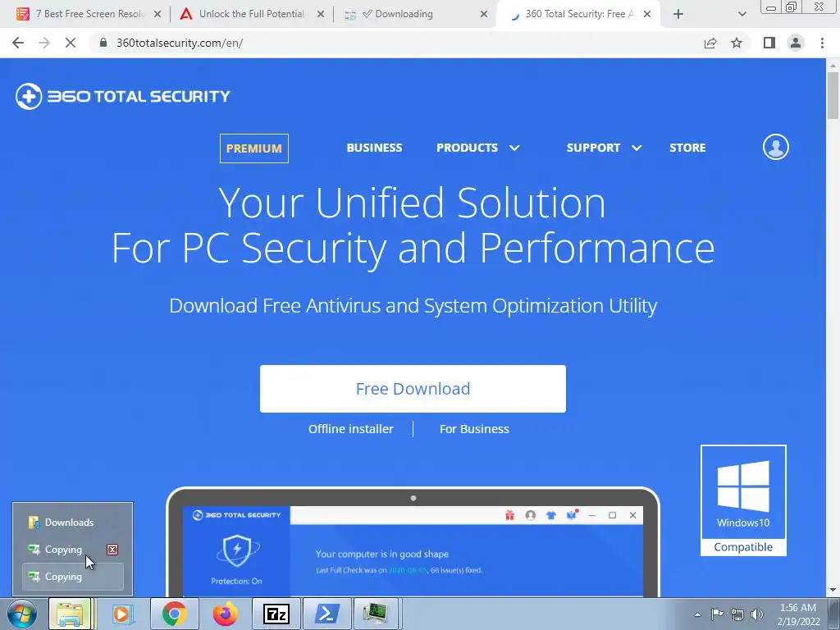Open the network tray icon
The image size is (840, 630).
tap(737, 614)
